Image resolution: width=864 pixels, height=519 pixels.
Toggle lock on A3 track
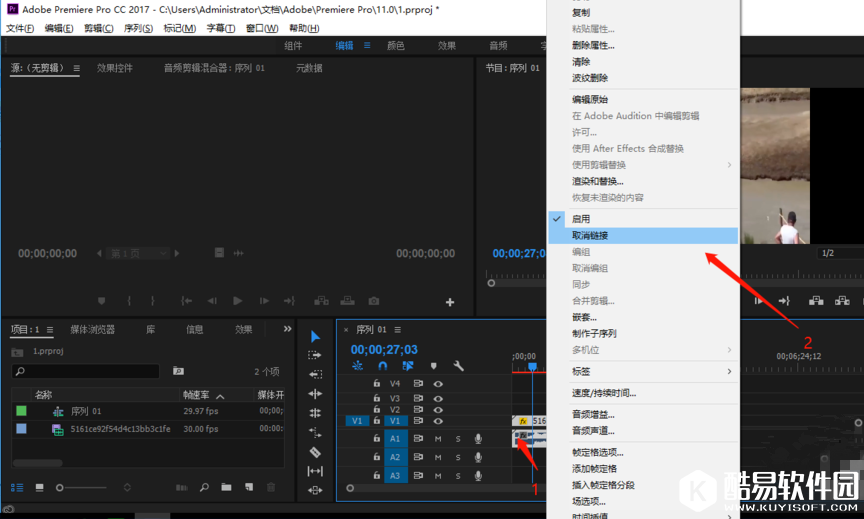(376, 474)
